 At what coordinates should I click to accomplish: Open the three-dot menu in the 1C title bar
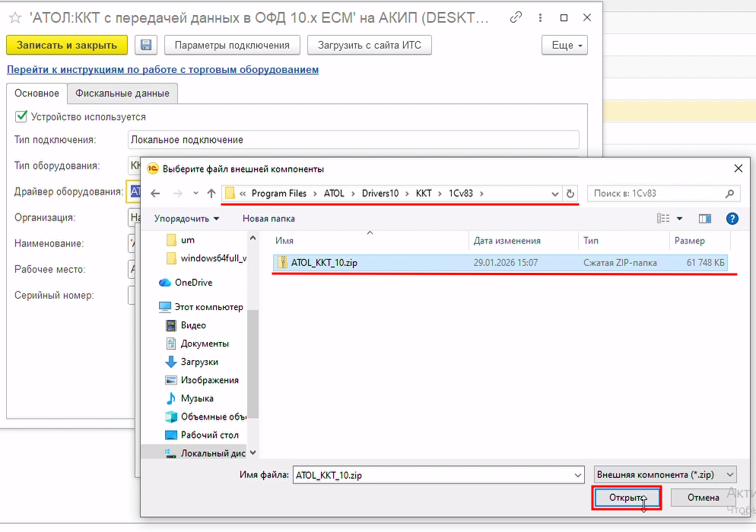tap(540, 17)
